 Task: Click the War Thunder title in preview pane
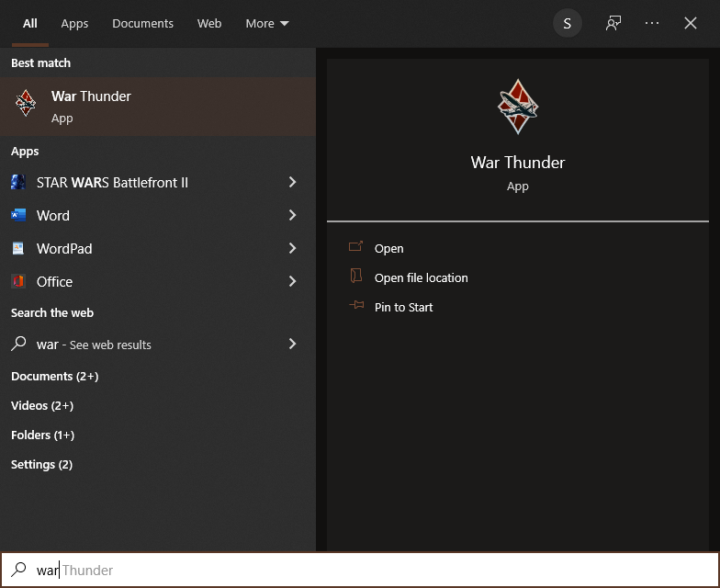518,162
